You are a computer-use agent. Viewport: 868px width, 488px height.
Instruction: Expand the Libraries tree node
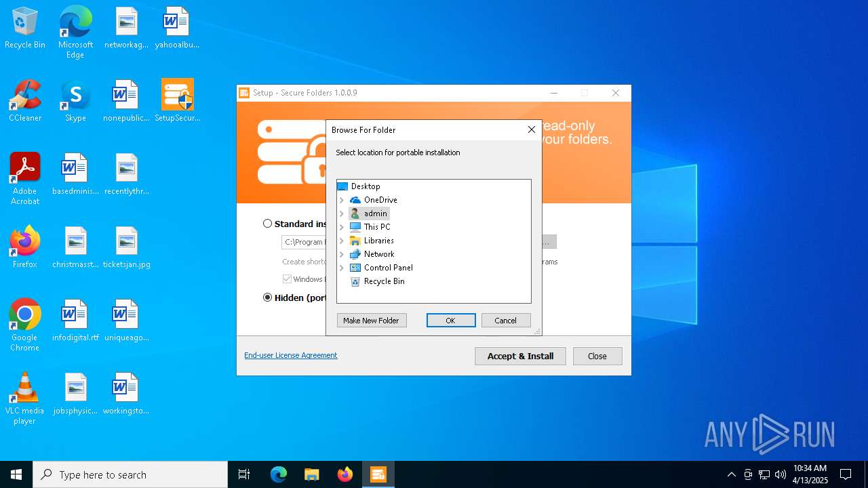pyautogui.click(x=342, y=241)
